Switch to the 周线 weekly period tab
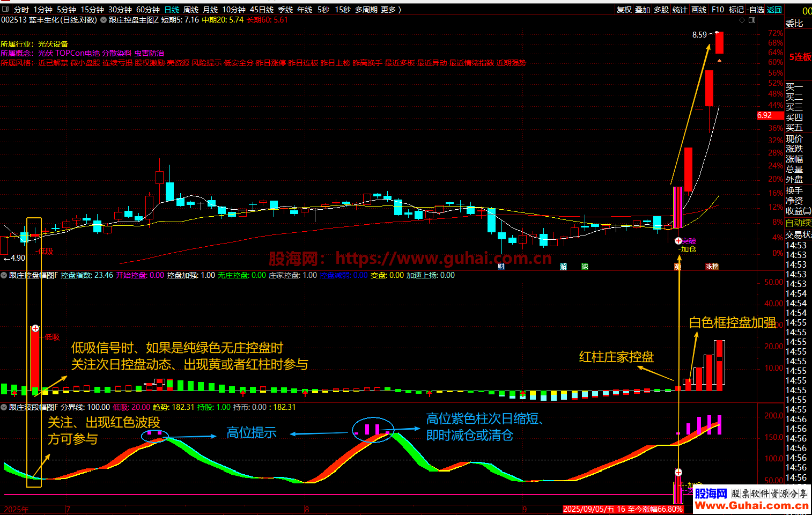The image size is (812, 515). pyautogui.click(x=191, y=10)
